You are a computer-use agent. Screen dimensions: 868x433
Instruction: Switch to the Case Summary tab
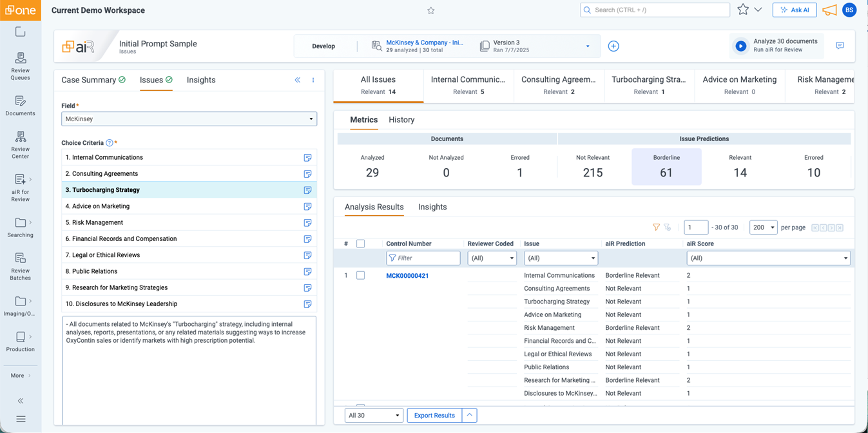click(x=88, y=80)
